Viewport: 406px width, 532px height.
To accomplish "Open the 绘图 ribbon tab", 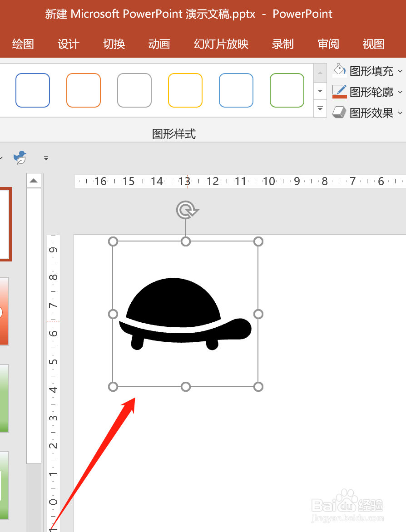I will [x=23, y=44].
